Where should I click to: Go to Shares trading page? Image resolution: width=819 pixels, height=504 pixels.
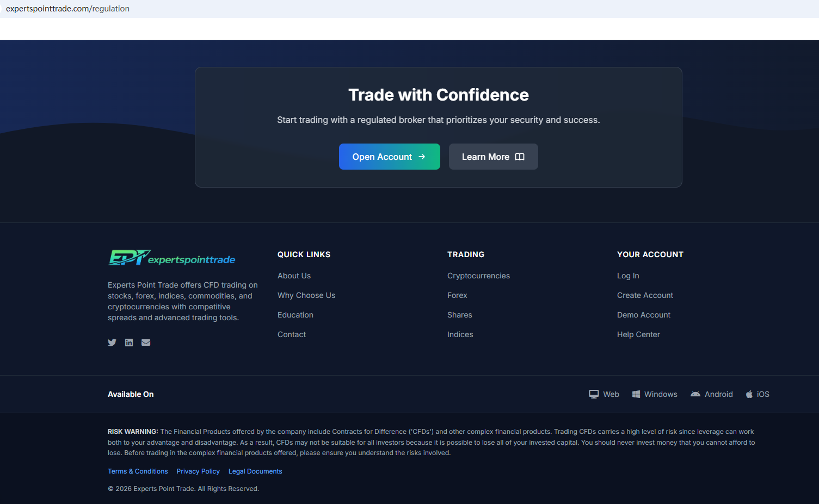[460, 315]
